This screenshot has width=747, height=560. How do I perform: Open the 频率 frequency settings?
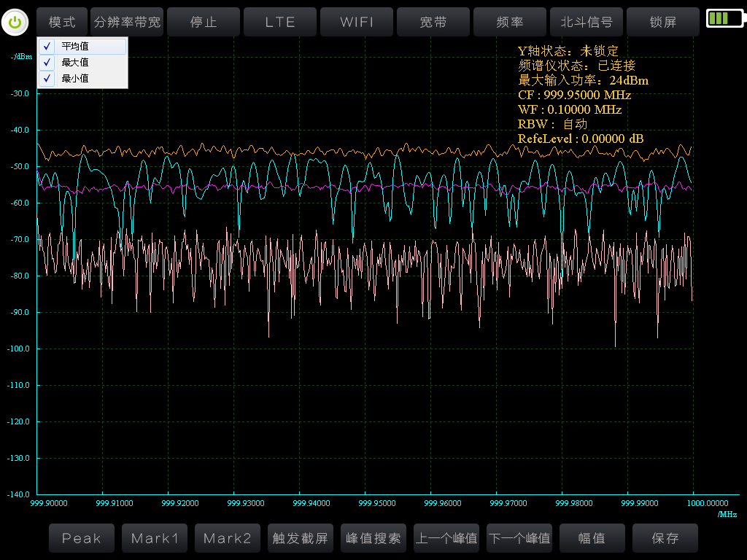[510, 22]
